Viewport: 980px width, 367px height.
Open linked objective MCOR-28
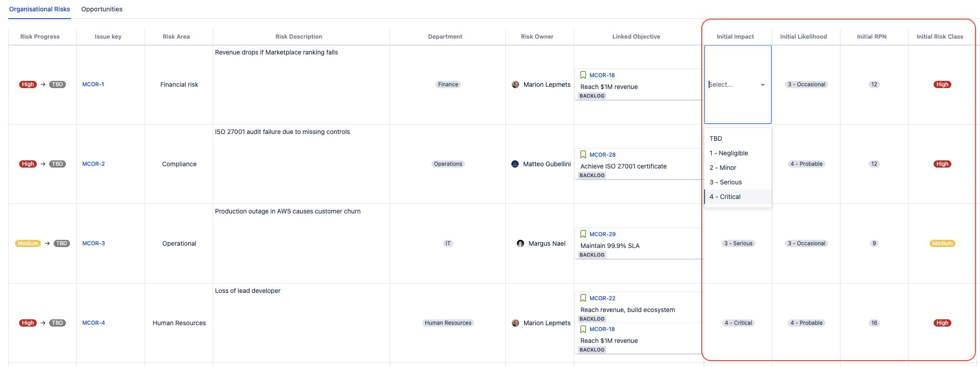(602, 155)
